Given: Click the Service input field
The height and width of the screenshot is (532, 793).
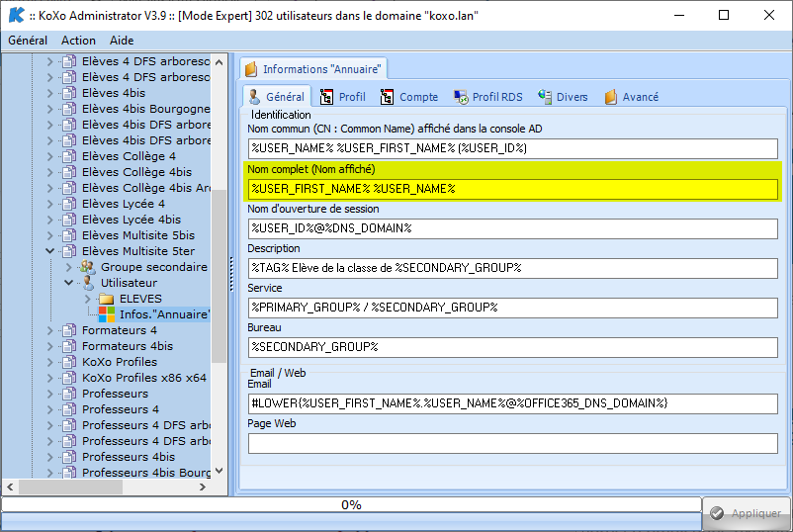Looking at the screenshot, I should (x=513, y=308).
